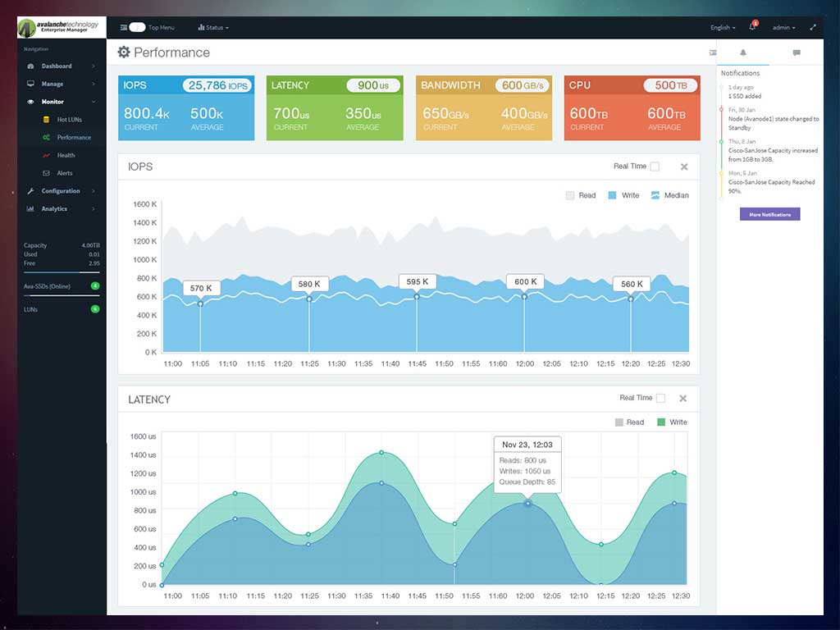This screenshot has width=840, height=630.
Task: Click the Performance gear icon in header
Action: coord(124,52)
